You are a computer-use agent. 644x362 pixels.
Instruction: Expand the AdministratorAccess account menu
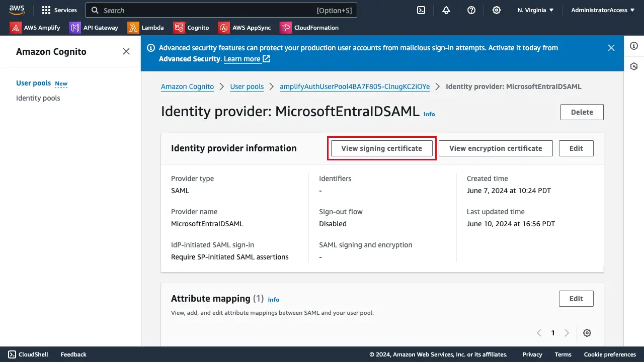click(603, 10)
